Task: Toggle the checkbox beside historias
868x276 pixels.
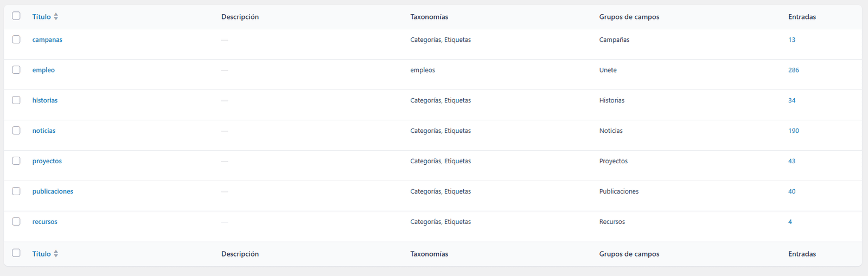Action: point(16,100)
